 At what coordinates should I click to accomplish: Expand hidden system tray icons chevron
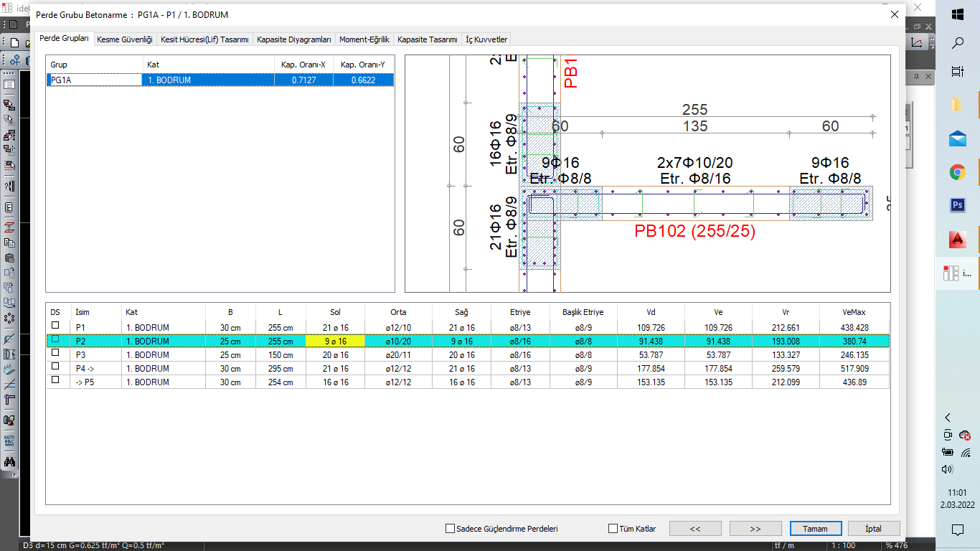948,418
